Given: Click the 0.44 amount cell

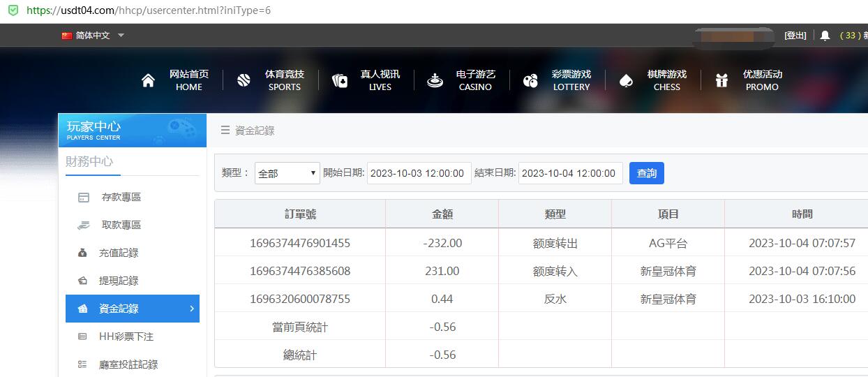Looking at the screenshot, I should point(442,300).
